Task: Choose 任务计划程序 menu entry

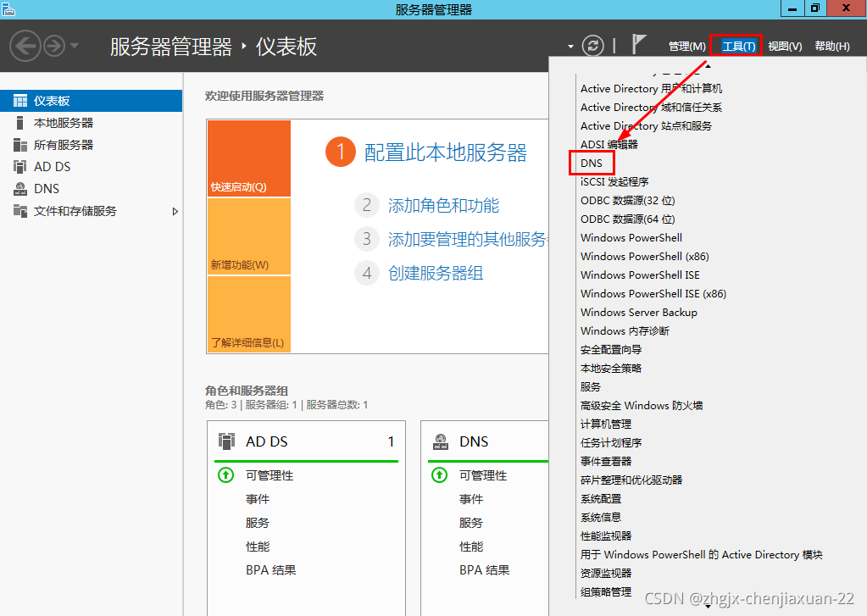Action: tap(611, 442)
